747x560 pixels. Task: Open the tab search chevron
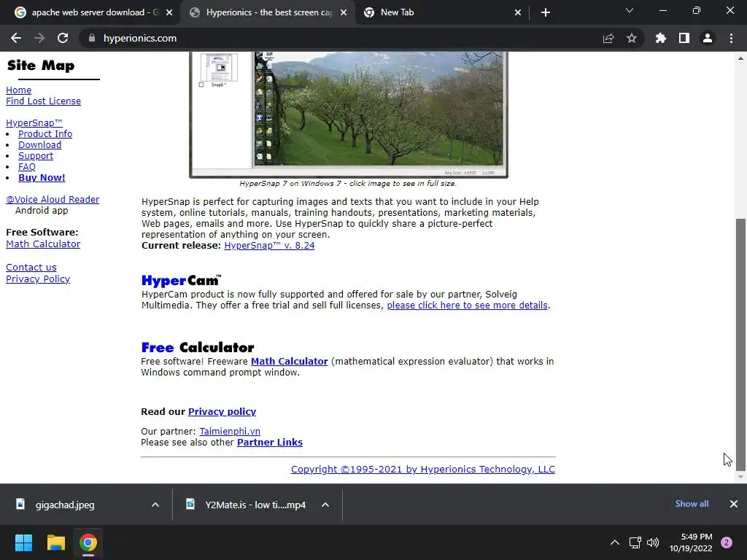click(x=630, y=10)
